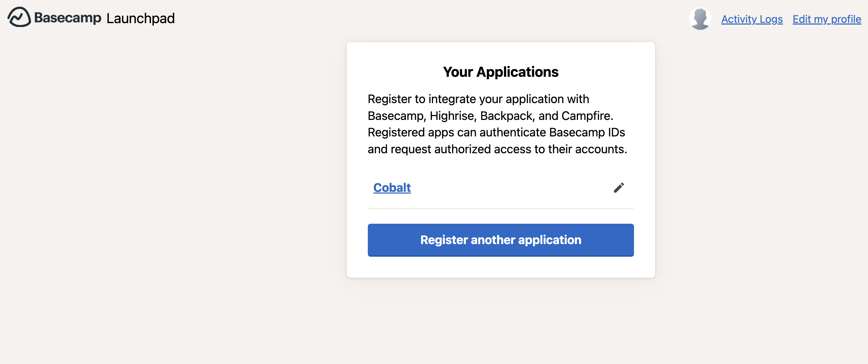Viewport: 868px width, 364px height.
Task: Click the Your Applications card heading
Action: pyautogui.click(x=501, y=72)
